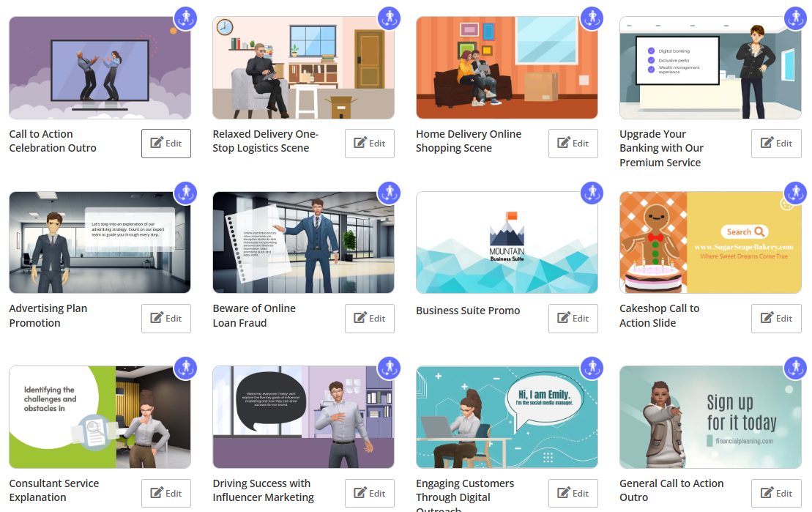Select the avatar icon on Beware of Online Loan Fraud
Screen dimensions: 812x512
pyautogui.click(x=389, y=193)
